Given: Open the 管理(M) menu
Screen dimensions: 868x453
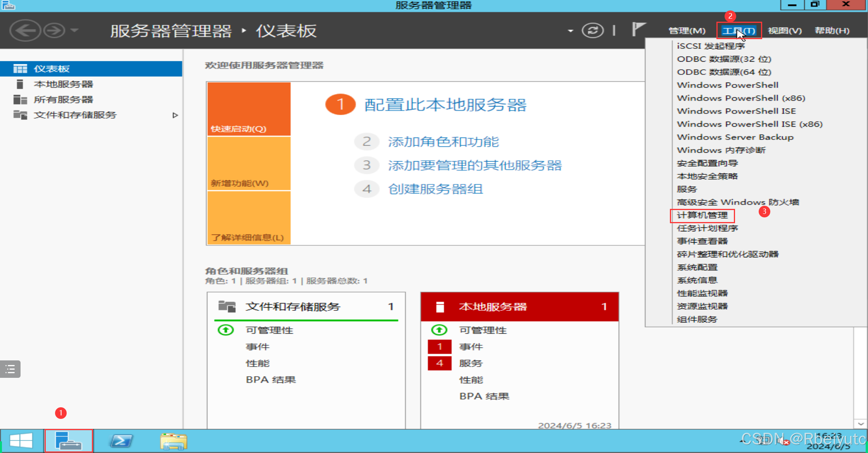Looking at the screenshot, I should (687, 31).
